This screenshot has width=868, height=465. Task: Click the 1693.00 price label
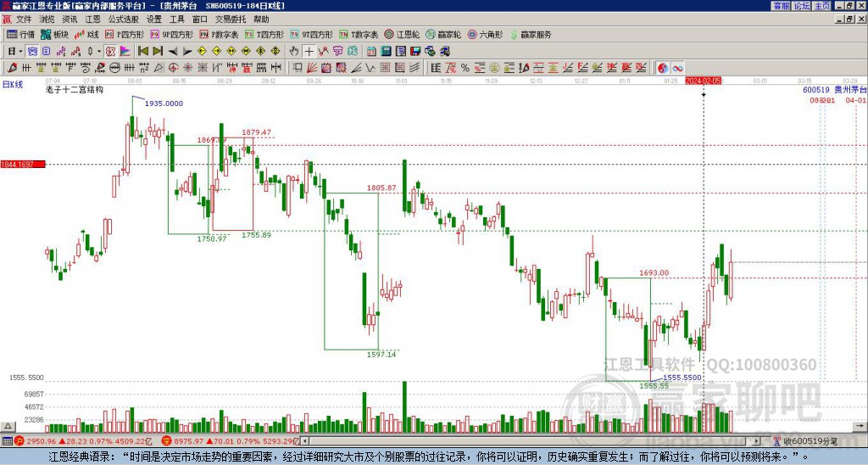click(x=654, y=272)
